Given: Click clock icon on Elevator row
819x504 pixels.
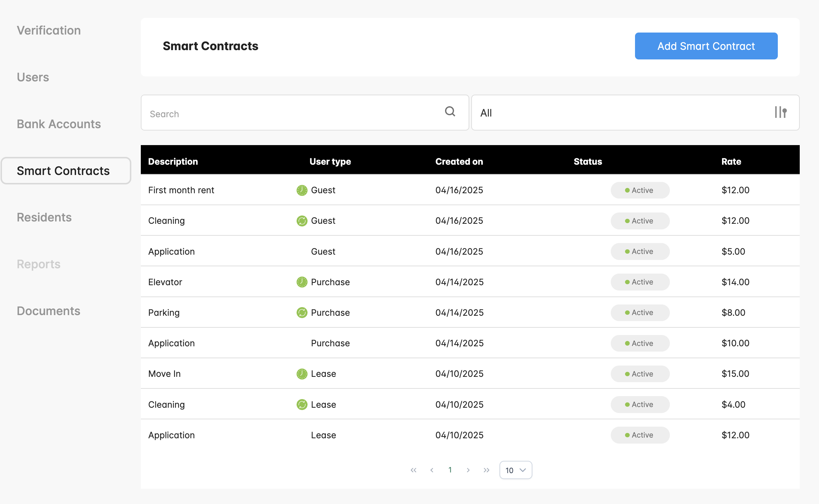Looking at the screenshot, I should (x=302, y=282).
